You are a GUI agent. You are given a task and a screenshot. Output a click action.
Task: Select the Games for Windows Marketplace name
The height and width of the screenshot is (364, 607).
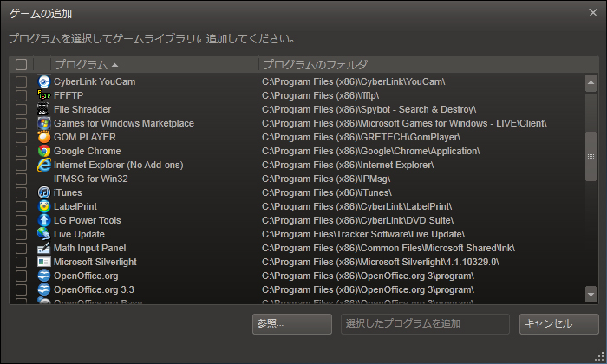coord(124,123)
